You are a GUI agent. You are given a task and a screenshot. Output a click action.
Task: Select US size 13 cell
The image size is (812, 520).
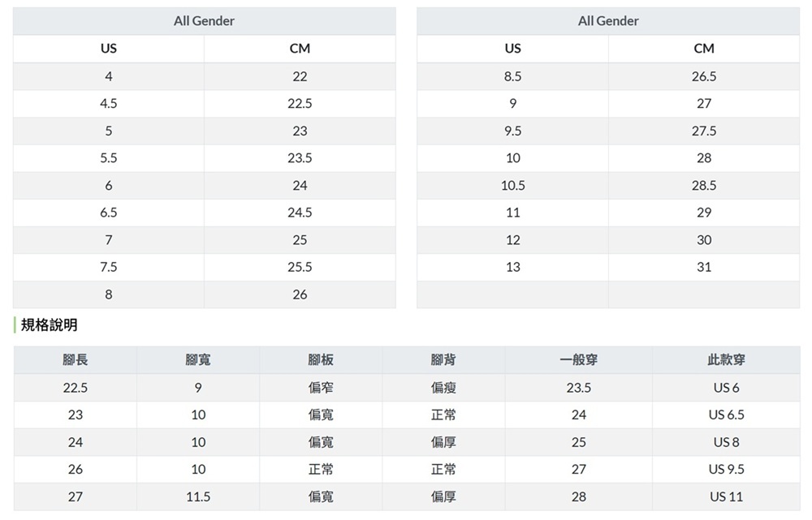click(x=512, y=267)
